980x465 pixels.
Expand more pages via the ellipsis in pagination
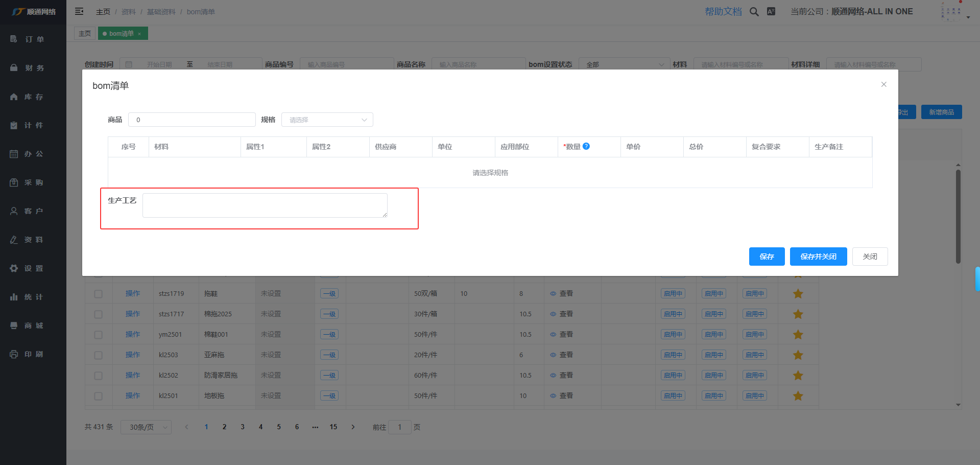pyautogui.click(x=315, y=427)
